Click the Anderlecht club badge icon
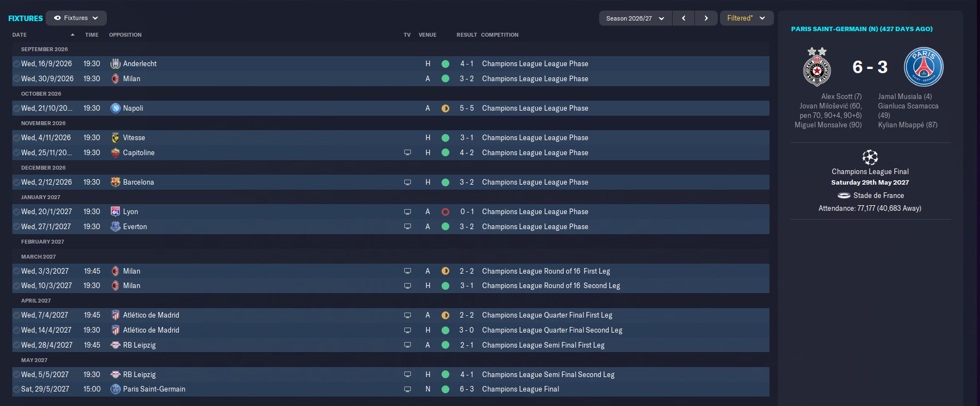The image size is (980, 406). [x=115, y=64]
